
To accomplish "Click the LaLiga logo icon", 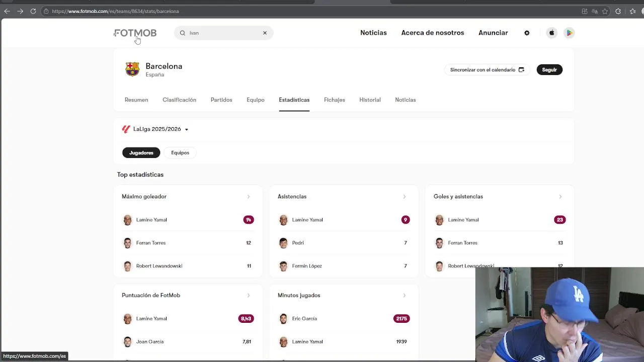I will (x=126, y=129).
